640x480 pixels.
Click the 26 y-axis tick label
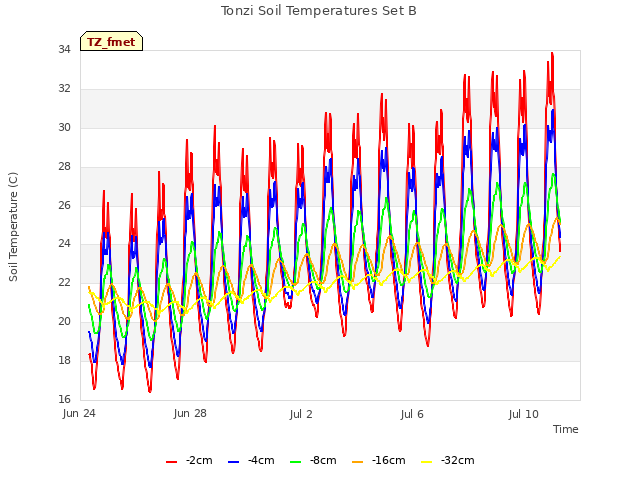point(64,205)
